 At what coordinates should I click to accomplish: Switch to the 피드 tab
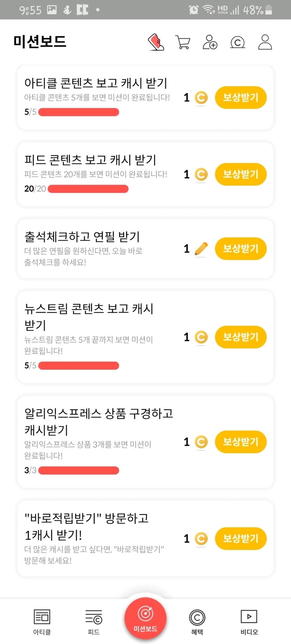click(94, 622)
